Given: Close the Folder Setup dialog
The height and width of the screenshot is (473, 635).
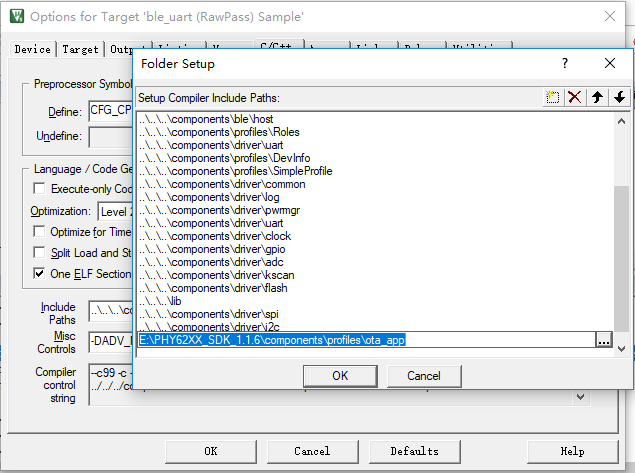Looking at the screenshot, I should point(610,63).
